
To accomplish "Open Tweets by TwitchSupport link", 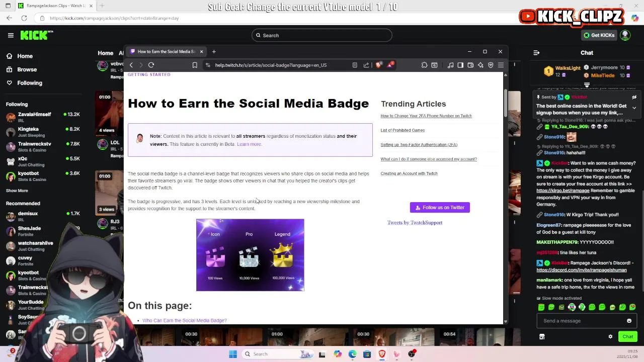I will tap(415, 222).
